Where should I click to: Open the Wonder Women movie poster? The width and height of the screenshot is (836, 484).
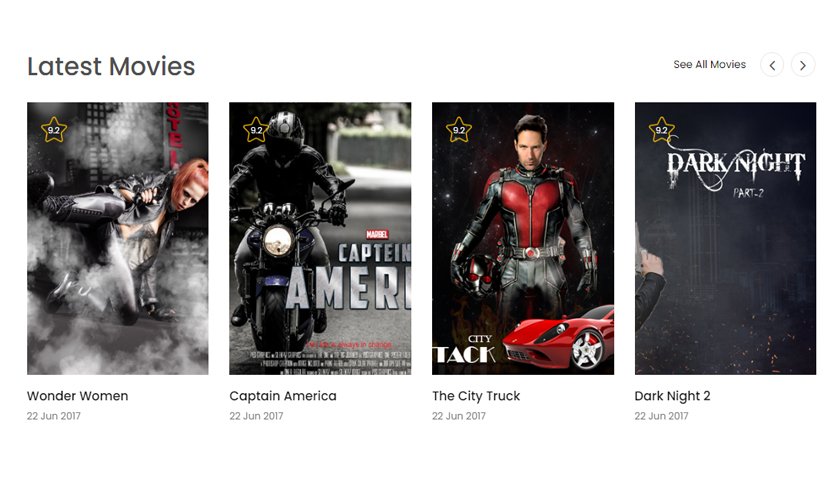click(118, 238)
